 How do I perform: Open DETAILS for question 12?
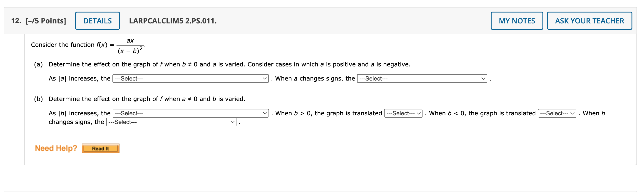[97, 21]
